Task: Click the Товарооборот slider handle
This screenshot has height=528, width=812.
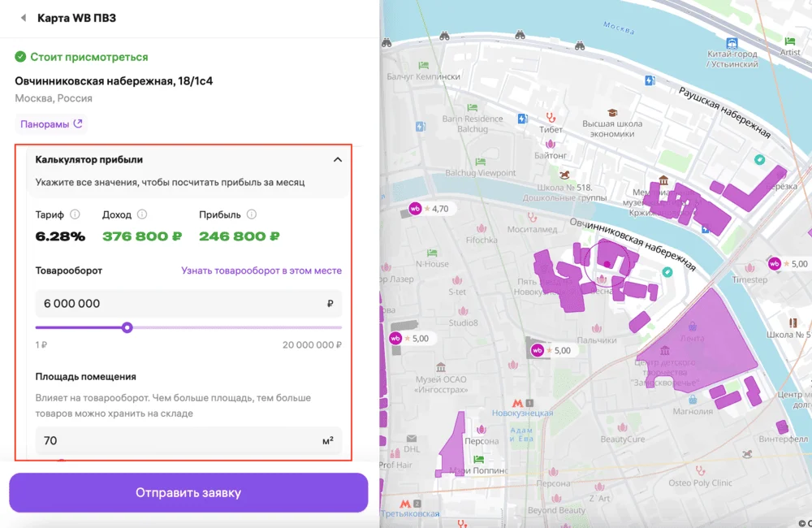Action: click(x=127, y=327)
